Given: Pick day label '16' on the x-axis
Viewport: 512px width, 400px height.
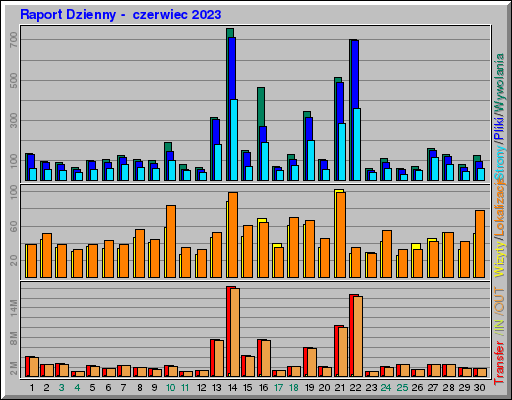Looking at the screenshot, I should coord(263,388).
